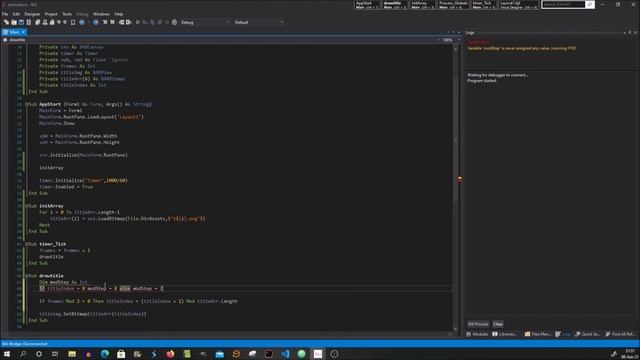
Task: Collapse the Sub drawtitle code block
Action: (x=27, y=276)
